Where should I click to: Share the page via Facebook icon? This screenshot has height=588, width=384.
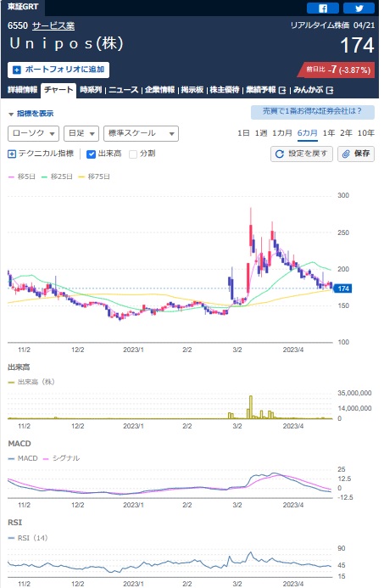pos(323,8)
